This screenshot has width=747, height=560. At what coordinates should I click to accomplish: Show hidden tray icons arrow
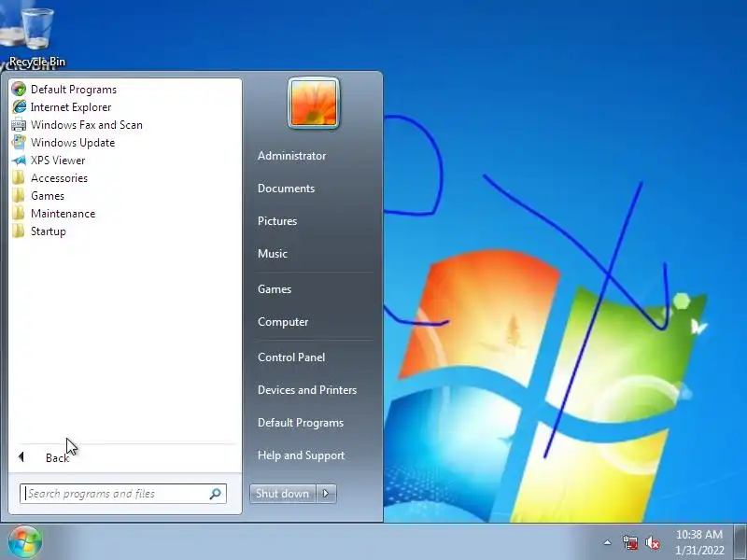coord(608,542)
